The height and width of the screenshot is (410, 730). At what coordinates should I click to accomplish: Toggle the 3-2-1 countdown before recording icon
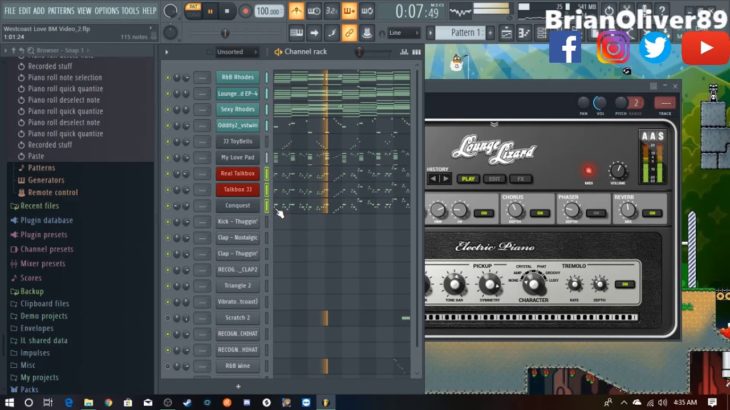pos(331,11)
